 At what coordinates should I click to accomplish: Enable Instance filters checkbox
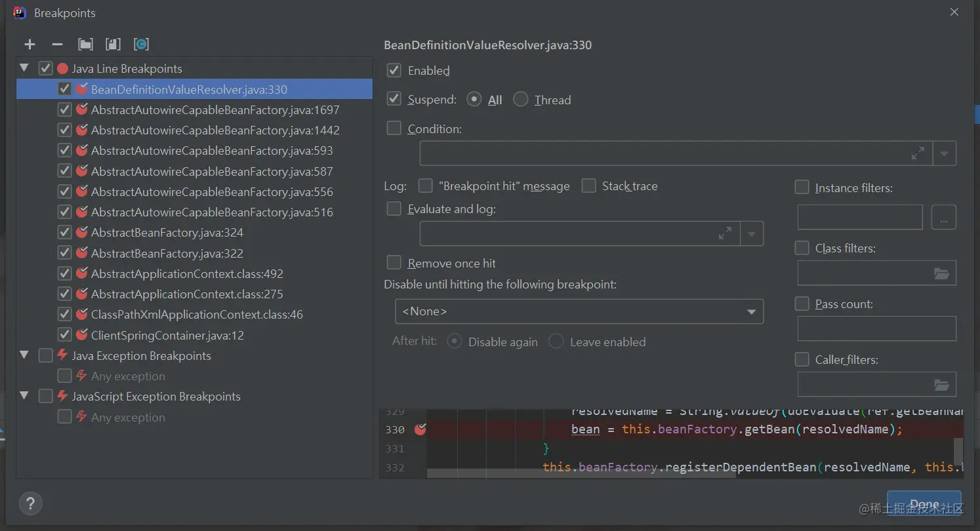(802, 187)
